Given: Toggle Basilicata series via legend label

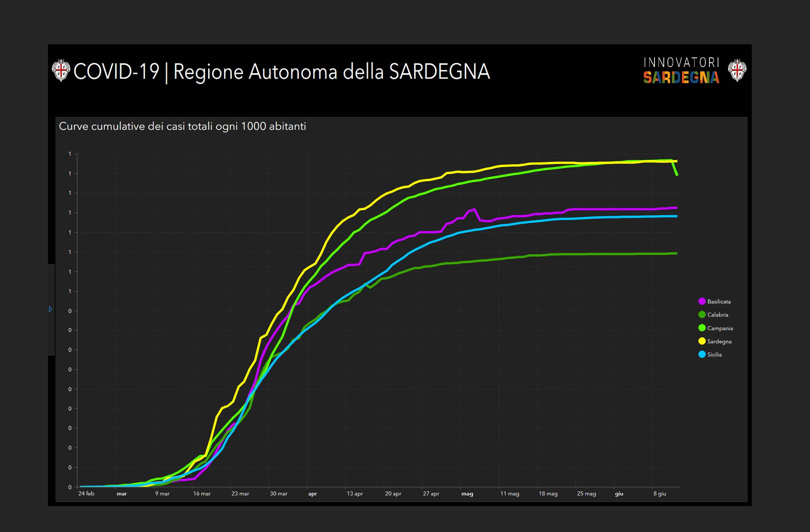Looking at the screenshot, I should click(x=719, y=302).
